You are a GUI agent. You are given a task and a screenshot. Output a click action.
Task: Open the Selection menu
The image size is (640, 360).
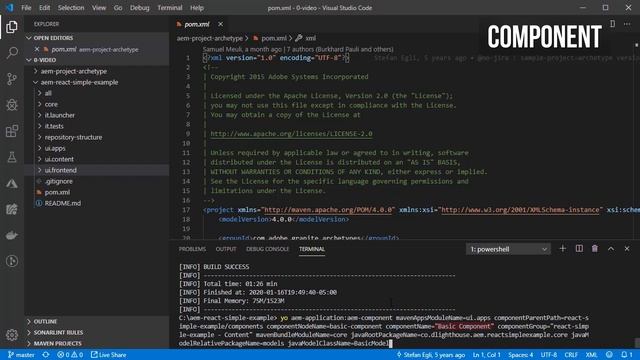click(71, 8)
